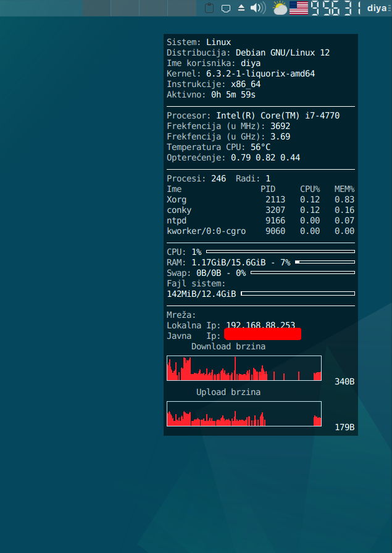Screen dimensions: 392x553
Task: Click the local IP '192.168.88.253'
Action: pyautogui.click(x=261, y=325)
